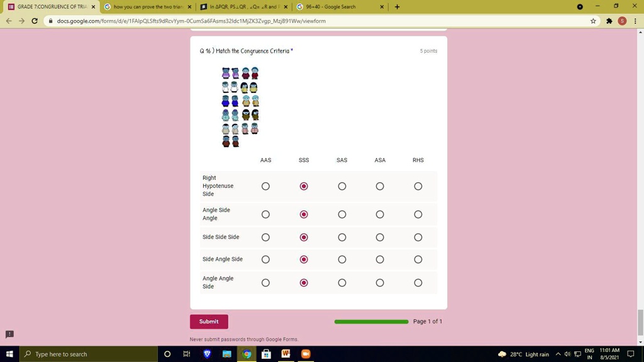
Task: Switch to Chrome in taskbar
Action: click(247, 354)
